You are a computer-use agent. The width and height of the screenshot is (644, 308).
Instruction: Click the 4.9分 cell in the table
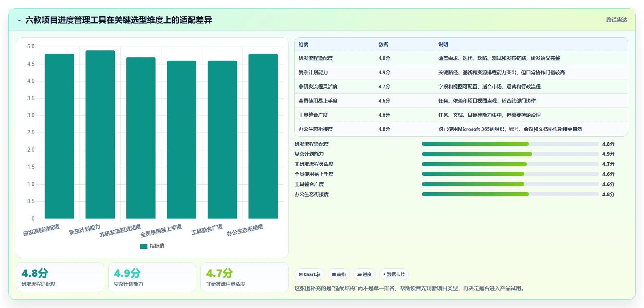[x=384, y=73]
